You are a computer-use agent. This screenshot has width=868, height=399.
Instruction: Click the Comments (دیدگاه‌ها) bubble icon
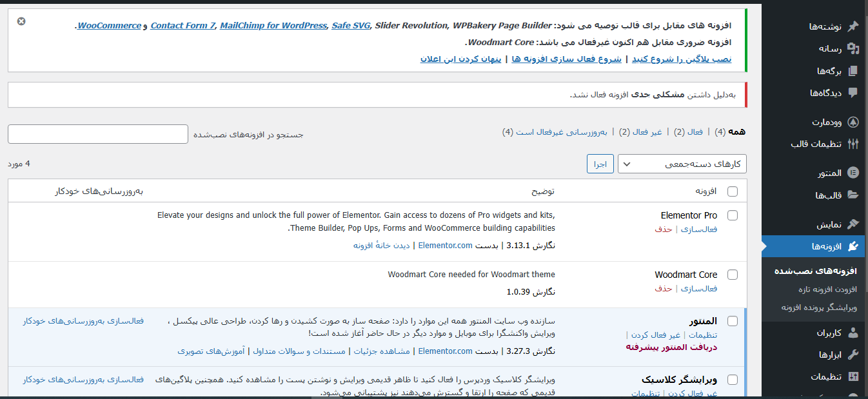point(853,93)
